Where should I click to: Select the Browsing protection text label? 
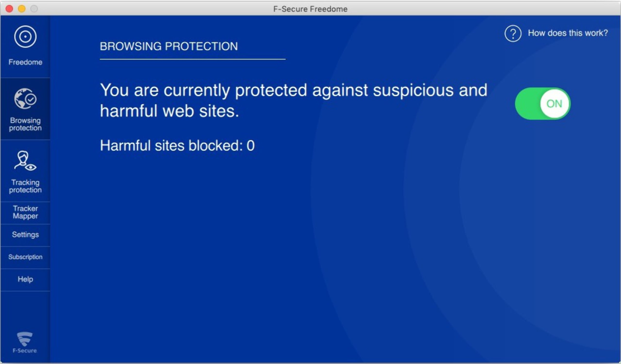pos(25,124)
